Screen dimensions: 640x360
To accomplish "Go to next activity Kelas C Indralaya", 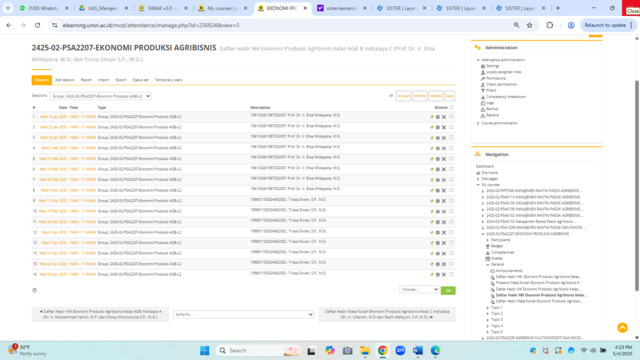I will coord(387,314).
